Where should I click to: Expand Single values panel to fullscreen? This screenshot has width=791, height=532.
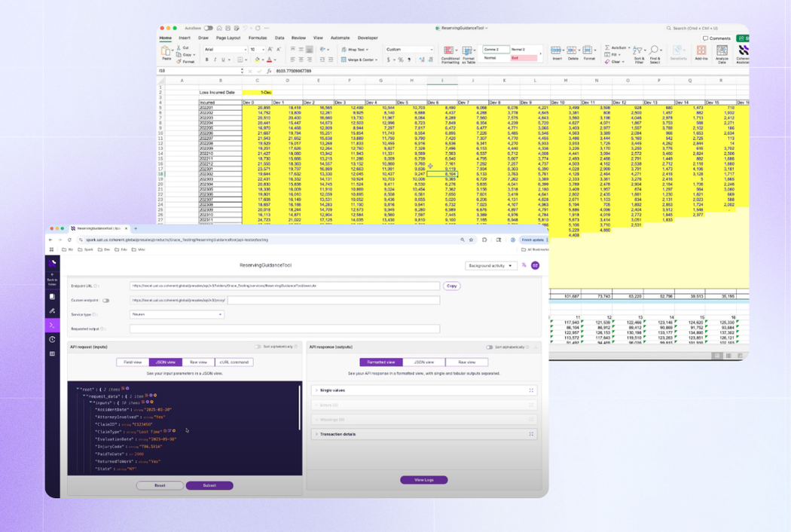tap(531, 390)
